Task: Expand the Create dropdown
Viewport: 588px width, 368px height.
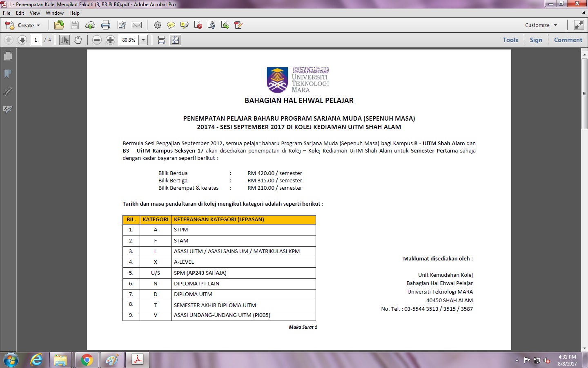Action: pyautogui.click(x=23, y=25)
